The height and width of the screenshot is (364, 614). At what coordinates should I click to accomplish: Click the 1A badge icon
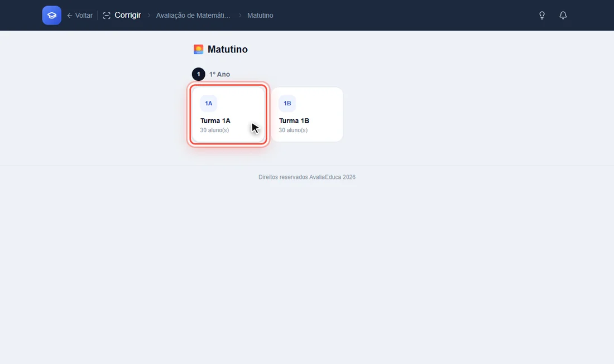point(209,103)
